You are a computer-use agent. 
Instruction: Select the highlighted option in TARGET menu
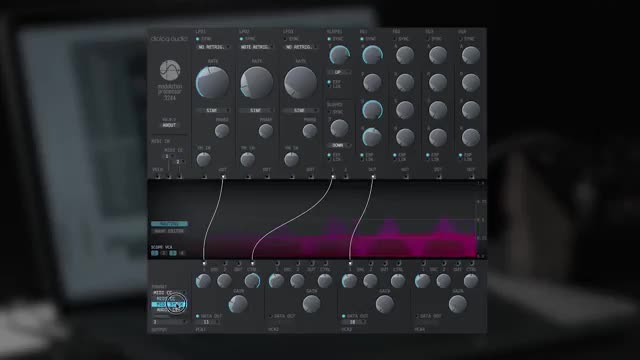pos(169,304)
